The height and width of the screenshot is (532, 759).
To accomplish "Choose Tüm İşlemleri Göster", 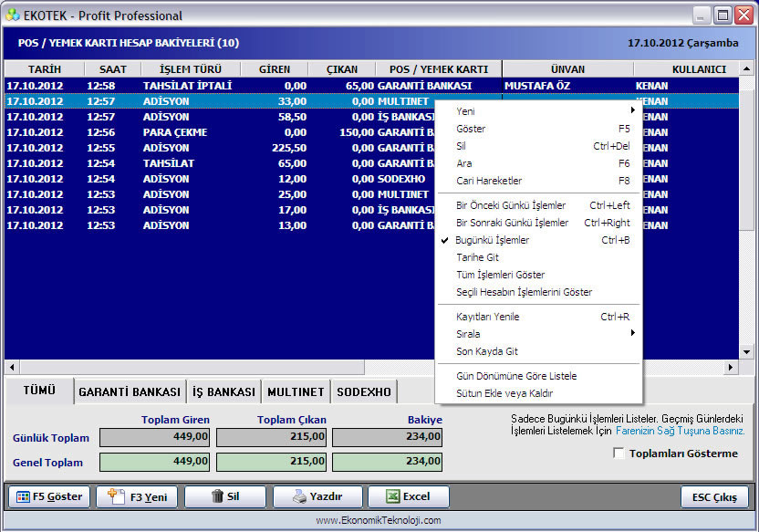I will (x=540, y=275).
